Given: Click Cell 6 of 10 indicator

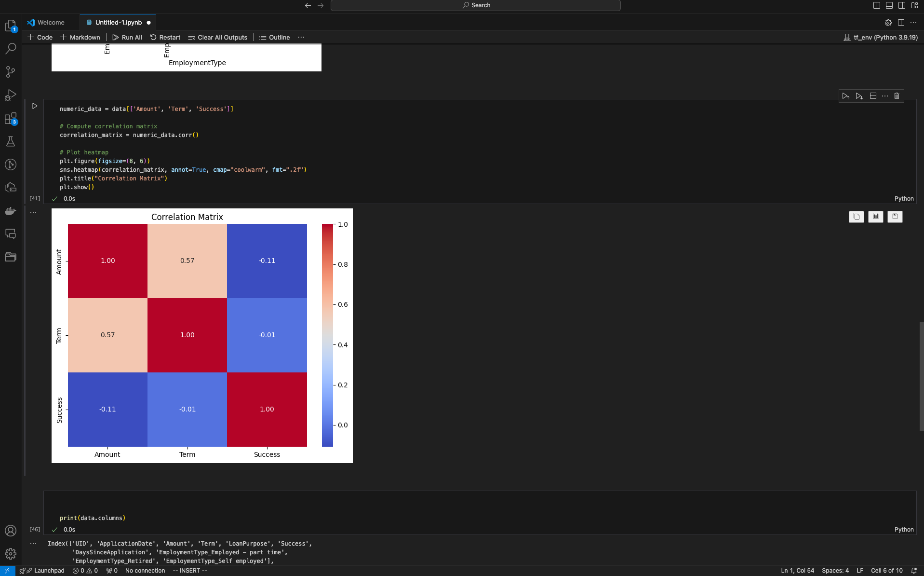Looking at the screenshot, I should tap(886, 571).
